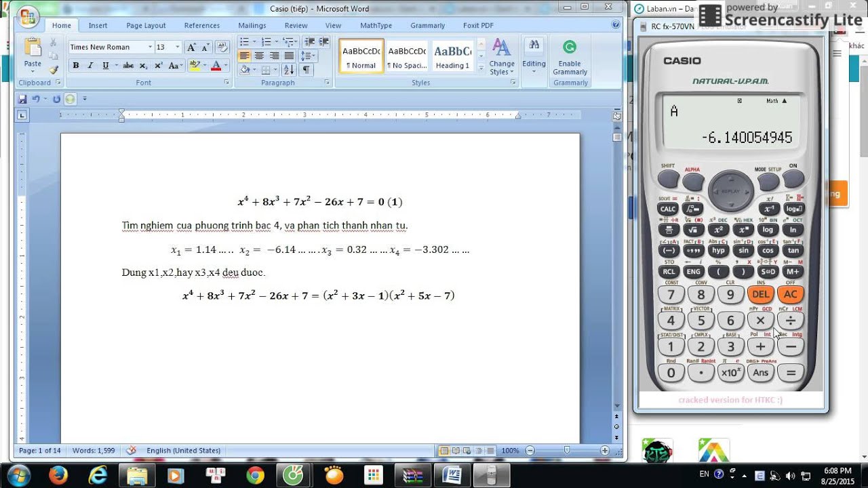Screen dimensions: 868x488
Task: Click the Justify alignment icon
Action: click(x=289, y=56)
